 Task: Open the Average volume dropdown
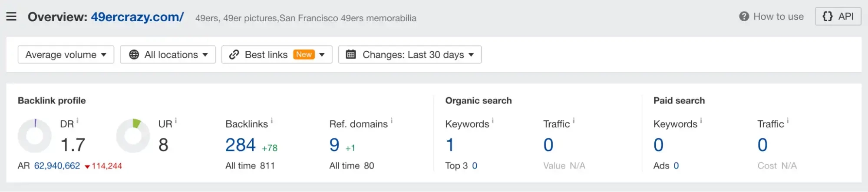66,55
